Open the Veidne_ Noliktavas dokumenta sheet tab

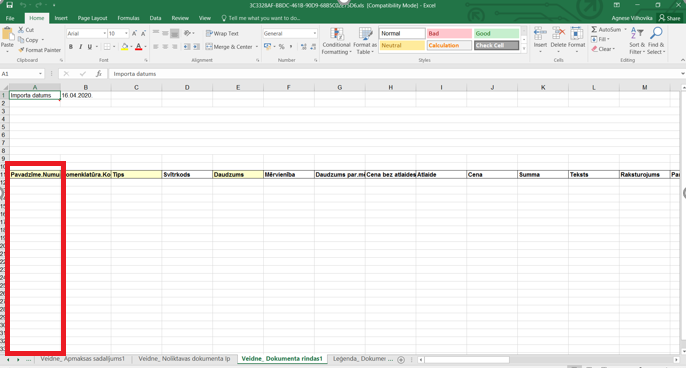[x=184, y=359]
